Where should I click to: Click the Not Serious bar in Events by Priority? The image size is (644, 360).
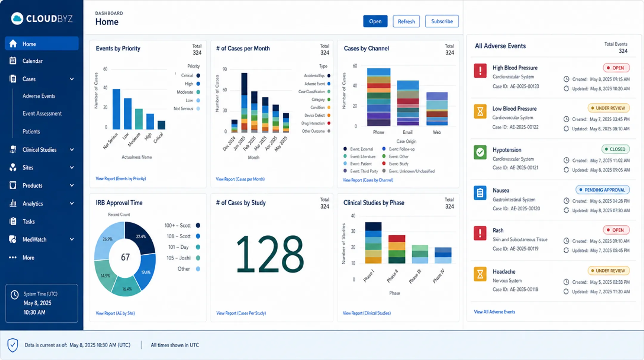116,109
